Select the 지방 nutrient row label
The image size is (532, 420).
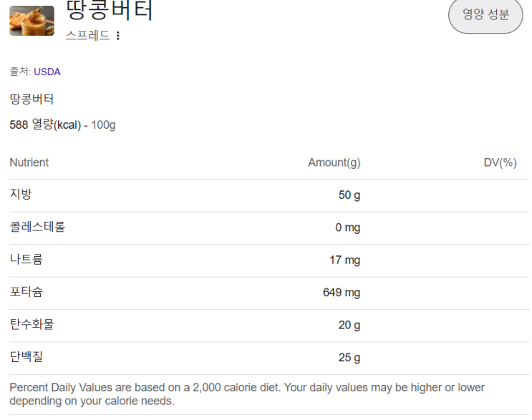coord(21,194)
